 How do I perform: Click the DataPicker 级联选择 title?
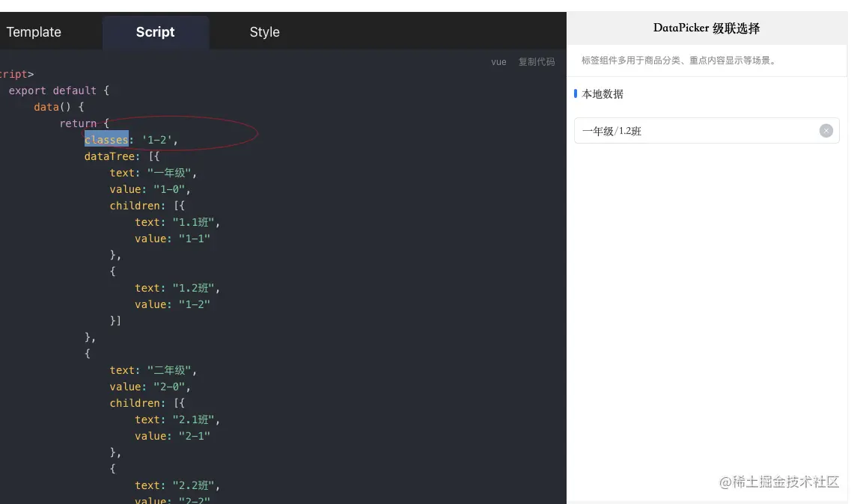[707, 28]
